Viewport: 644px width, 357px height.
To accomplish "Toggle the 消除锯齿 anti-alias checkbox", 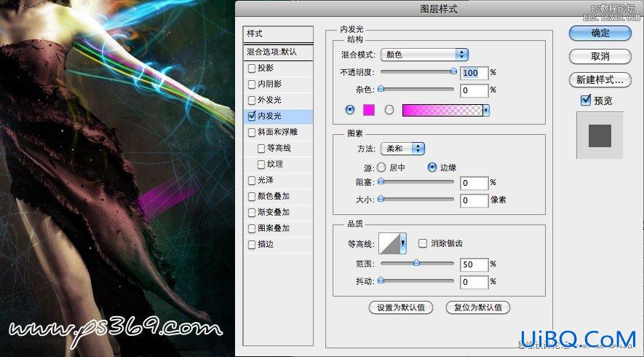I will click(x=423, y=243).
